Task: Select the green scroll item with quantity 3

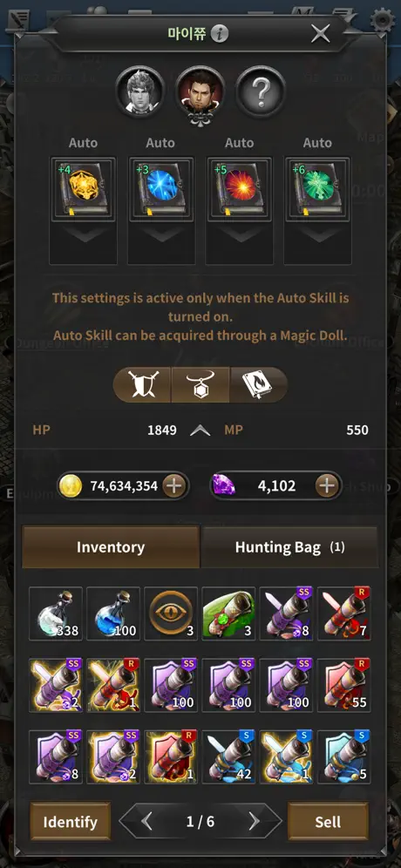Action: (x=228, y=614)
